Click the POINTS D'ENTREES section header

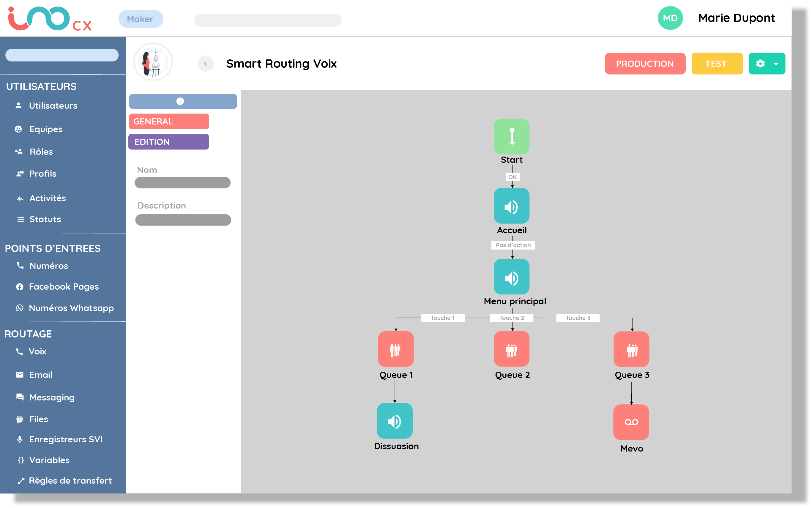[53, 248]
